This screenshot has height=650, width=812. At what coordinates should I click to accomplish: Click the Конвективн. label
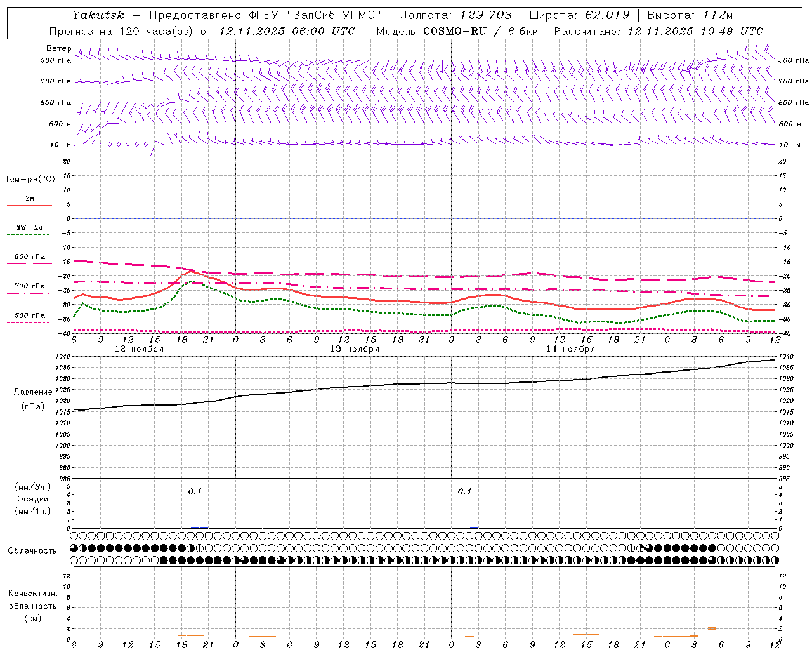(32, 594)
